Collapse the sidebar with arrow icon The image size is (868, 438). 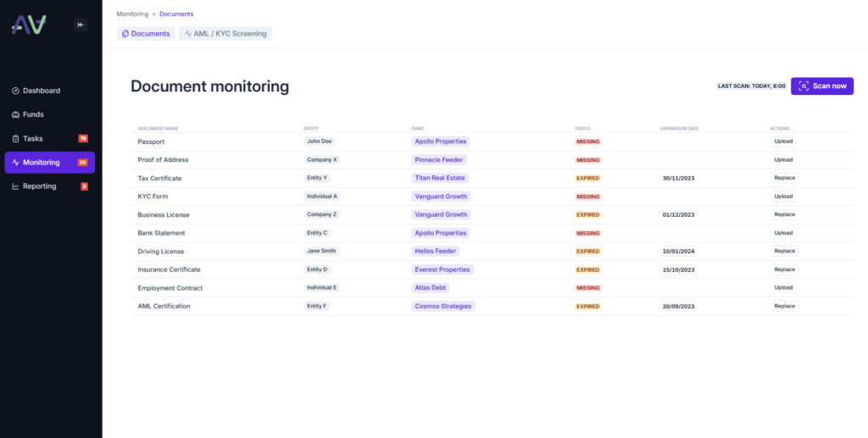81,25
